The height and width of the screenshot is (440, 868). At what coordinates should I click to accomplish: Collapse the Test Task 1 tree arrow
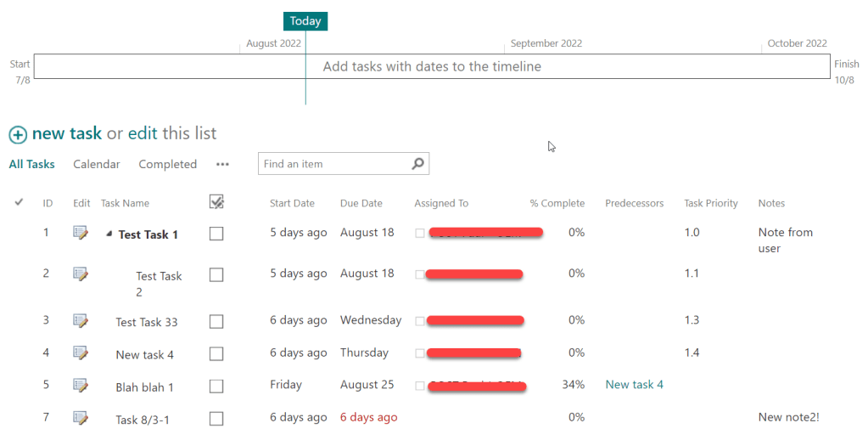109,234
